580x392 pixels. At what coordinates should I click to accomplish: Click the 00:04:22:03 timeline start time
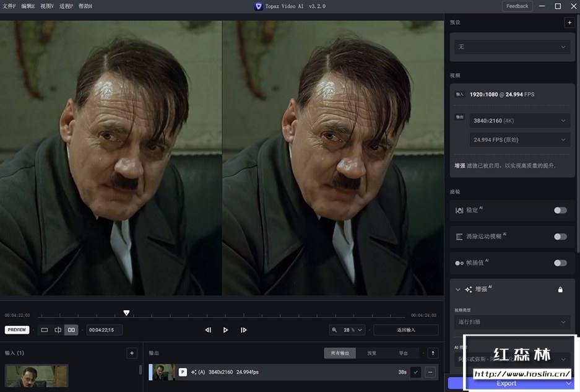click(17, 315)
